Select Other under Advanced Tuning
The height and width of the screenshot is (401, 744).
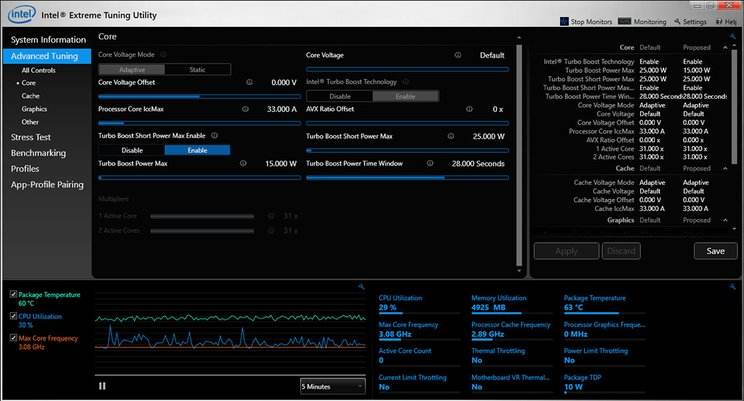tap(30, 122)
